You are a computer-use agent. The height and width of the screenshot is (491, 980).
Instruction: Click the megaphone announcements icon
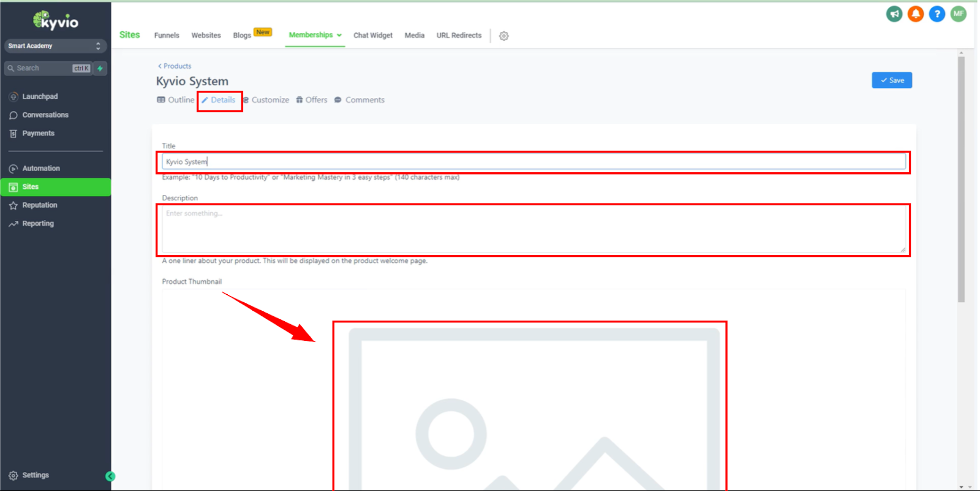[x=894, y=14]
